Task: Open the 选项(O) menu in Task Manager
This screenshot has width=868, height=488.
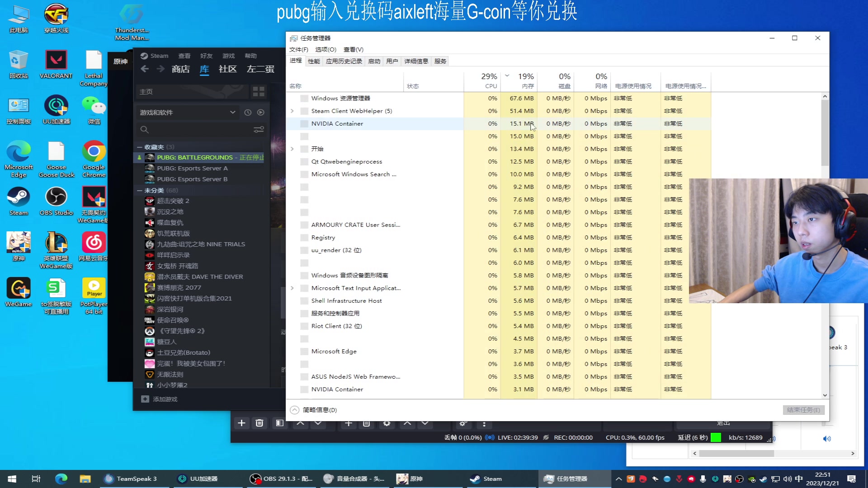Action: [326, 50]
